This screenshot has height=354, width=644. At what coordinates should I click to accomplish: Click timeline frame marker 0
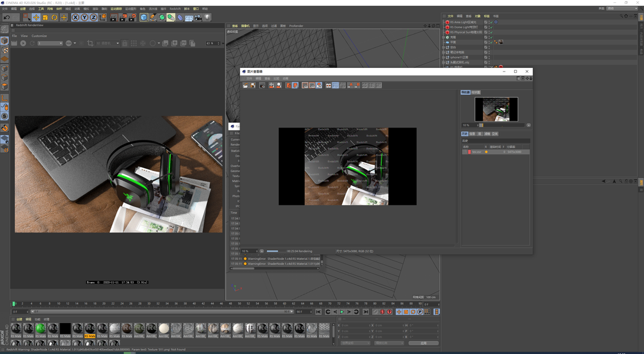point(14,304)
